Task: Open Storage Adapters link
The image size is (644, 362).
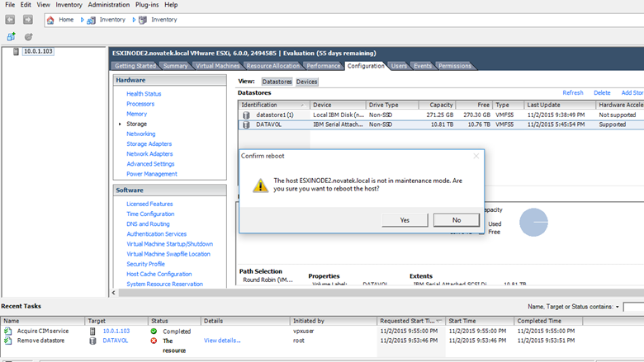Action: coord(149,144)
